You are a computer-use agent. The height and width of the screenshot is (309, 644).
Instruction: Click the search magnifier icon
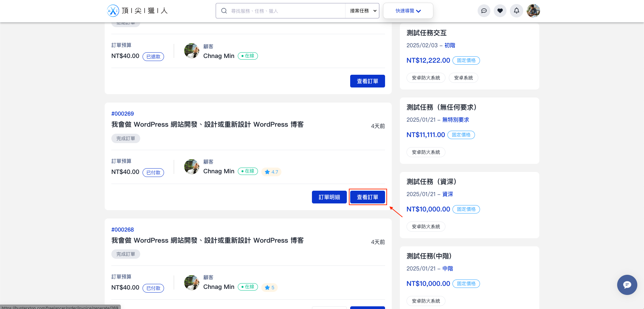click(x=224, y=10)
